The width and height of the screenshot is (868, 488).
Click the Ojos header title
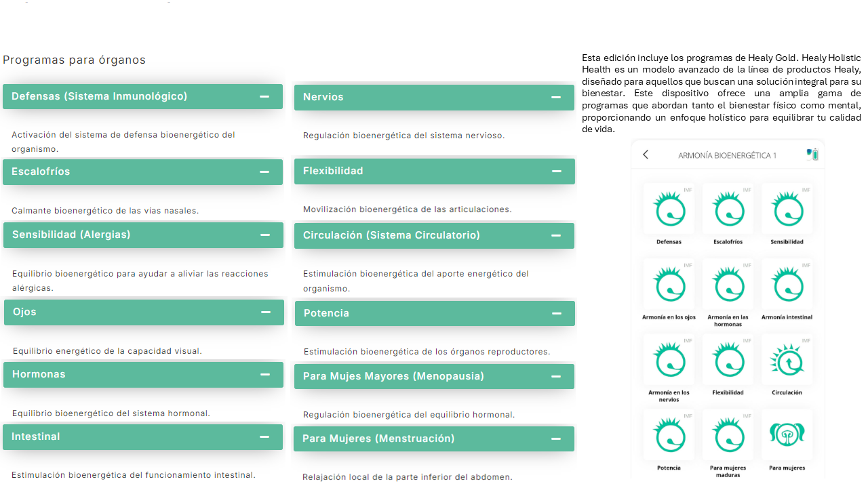pos(24,312)
